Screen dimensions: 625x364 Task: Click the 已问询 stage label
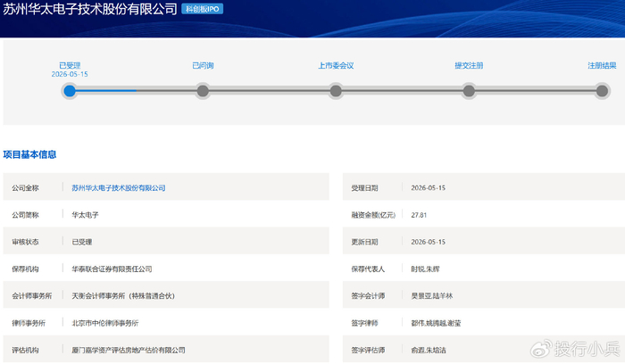pyautogui.click(x=203, y=65)
